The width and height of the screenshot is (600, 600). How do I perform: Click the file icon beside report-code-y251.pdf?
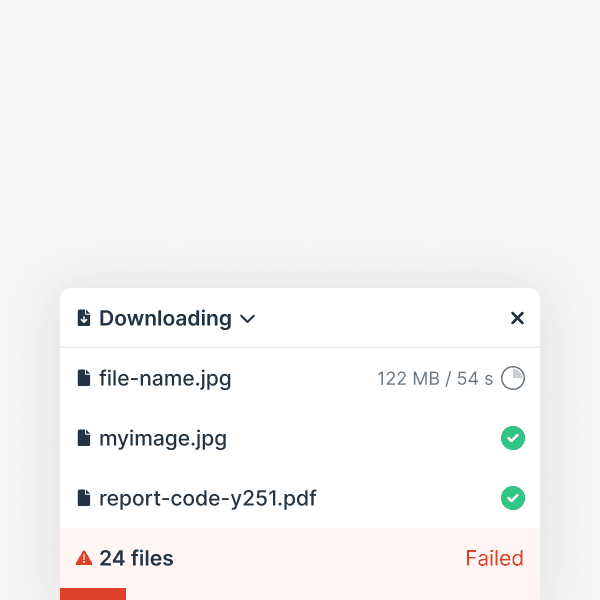tap(84, 498)
